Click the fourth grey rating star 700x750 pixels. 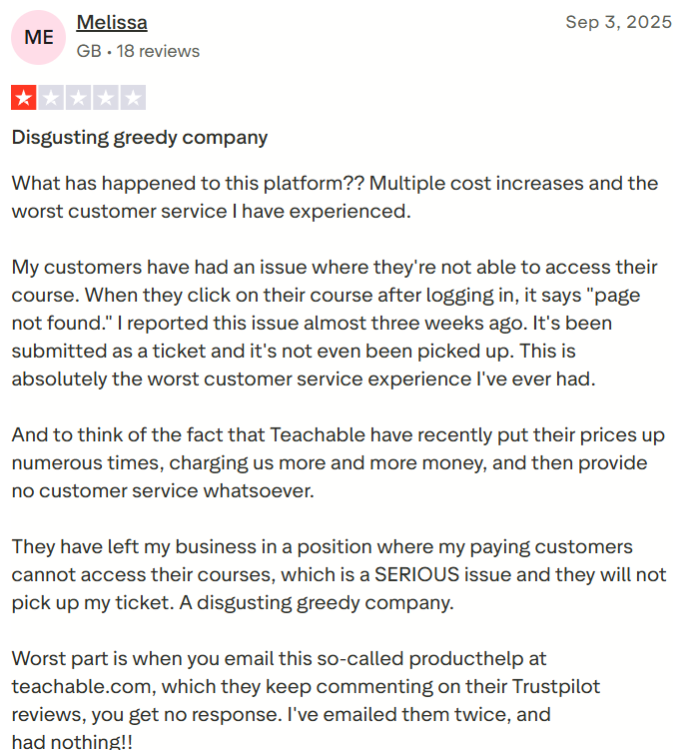tap(107, 98)
